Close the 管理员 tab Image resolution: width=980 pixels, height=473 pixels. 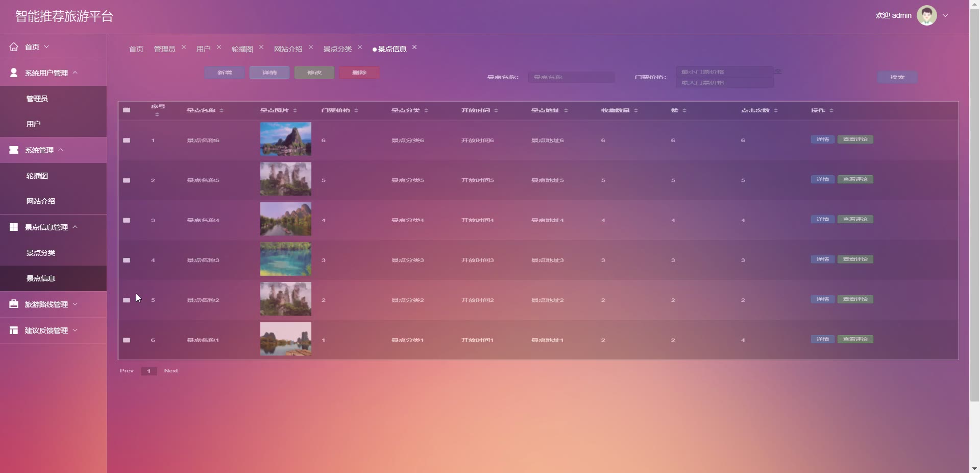click(184, 47)
